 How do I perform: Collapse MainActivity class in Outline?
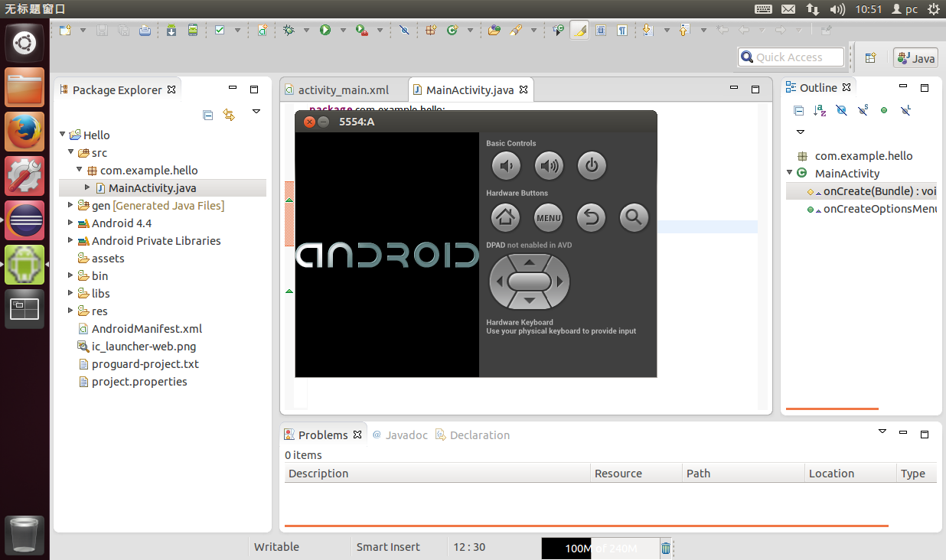[x=790, y=173]
